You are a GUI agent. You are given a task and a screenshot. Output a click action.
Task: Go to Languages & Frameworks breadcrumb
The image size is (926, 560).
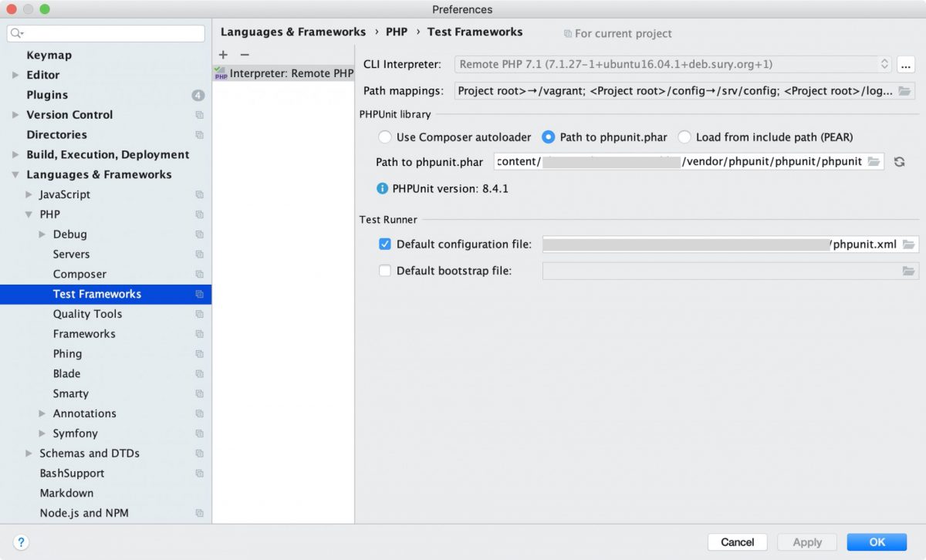[293, 32]
